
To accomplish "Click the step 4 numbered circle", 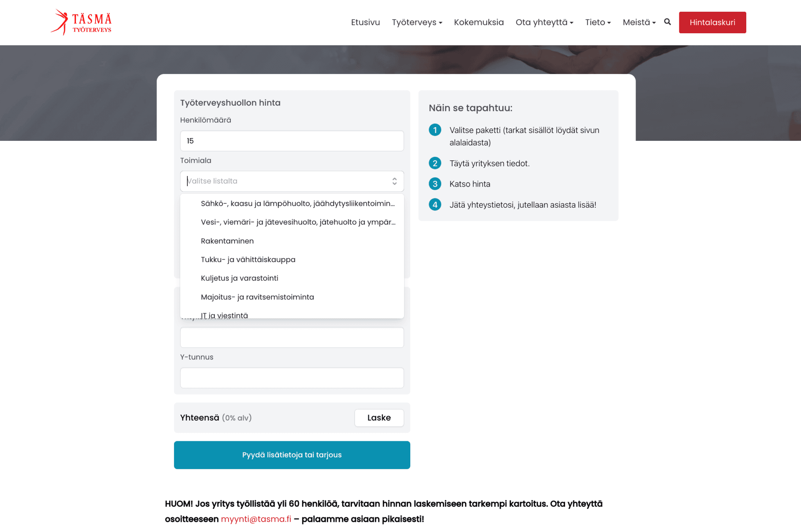I will click(435, 205).
